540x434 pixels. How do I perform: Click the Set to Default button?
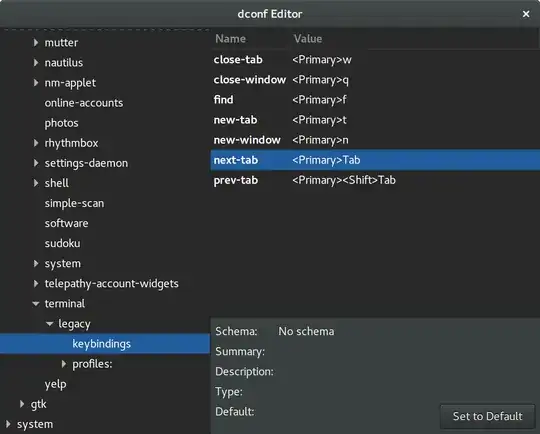487,416
